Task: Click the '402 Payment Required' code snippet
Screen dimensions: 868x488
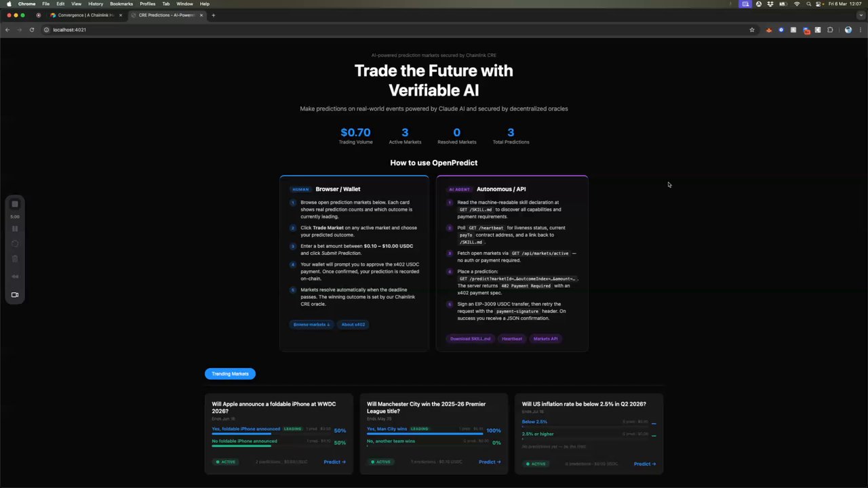Action: click(x=527, y=286)
